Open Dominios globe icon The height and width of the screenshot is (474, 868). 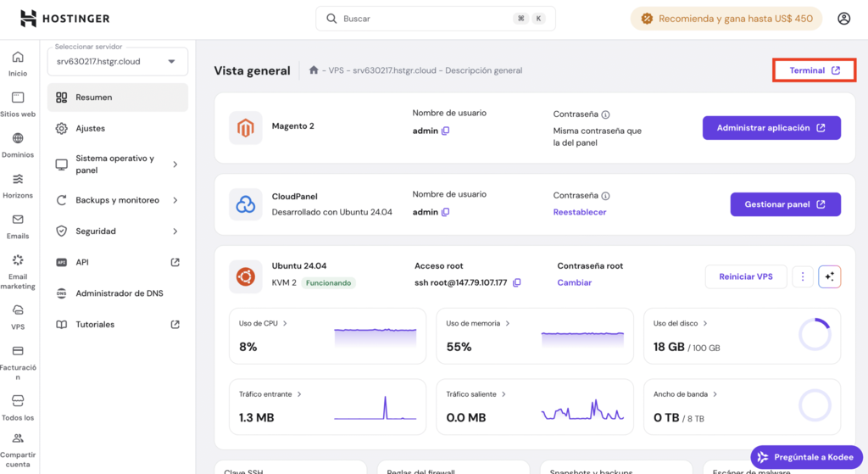[18, 138]
